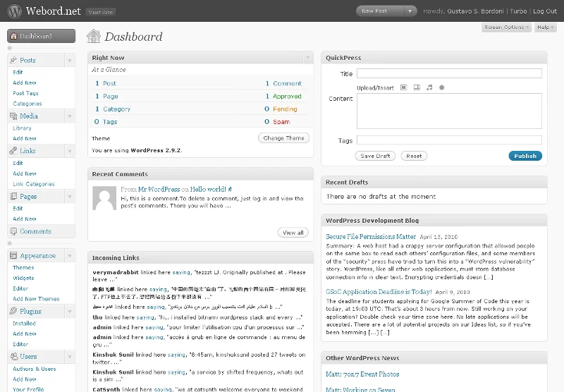Open Categories under Posts
Image resolution: width=564 pixels, height=392 pixels.
click(x=27, y=104)
